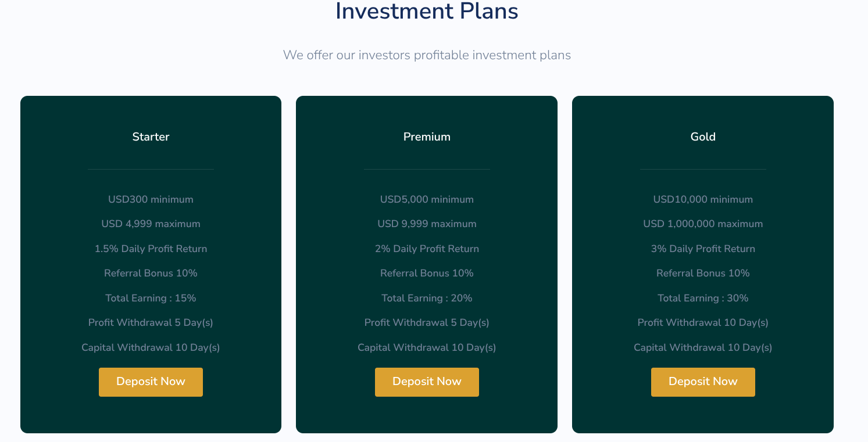Click USD10,000 minimum text

click(x=703, y=200)
